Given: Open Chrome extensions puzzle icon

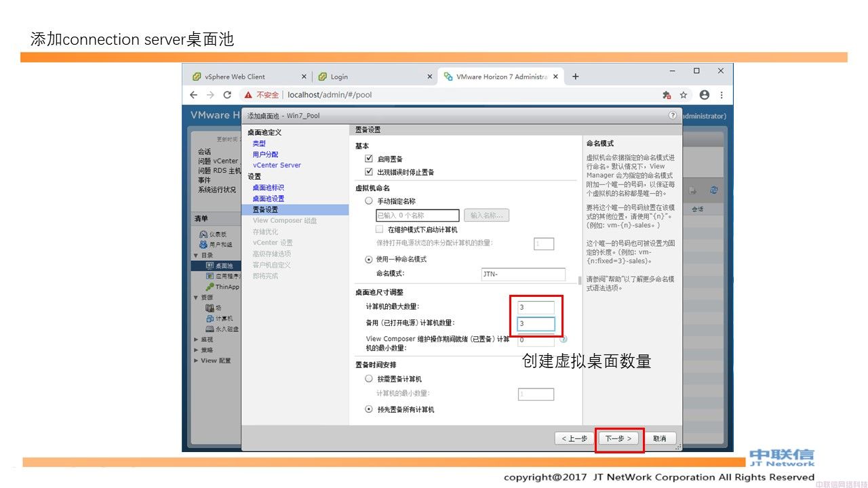Looking at the screenshot, I should 667,95.
